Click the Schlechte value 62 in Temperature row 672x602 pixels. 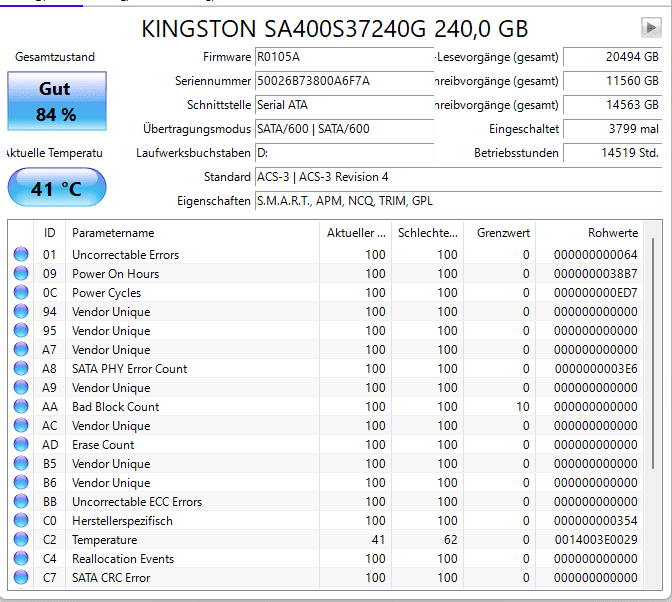(x=450, y=540)
